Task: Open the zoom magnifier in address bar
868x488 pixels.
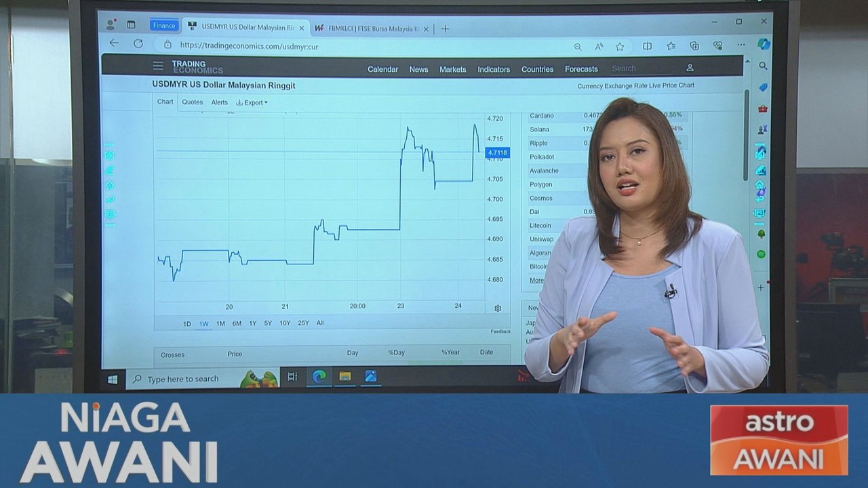Action: (578, 47)
